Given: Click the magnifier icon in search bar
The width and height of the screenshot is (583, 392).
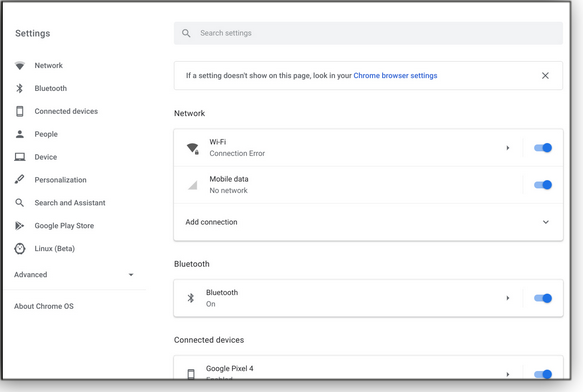Looking at the screenshot, I should tap(186, 33).
